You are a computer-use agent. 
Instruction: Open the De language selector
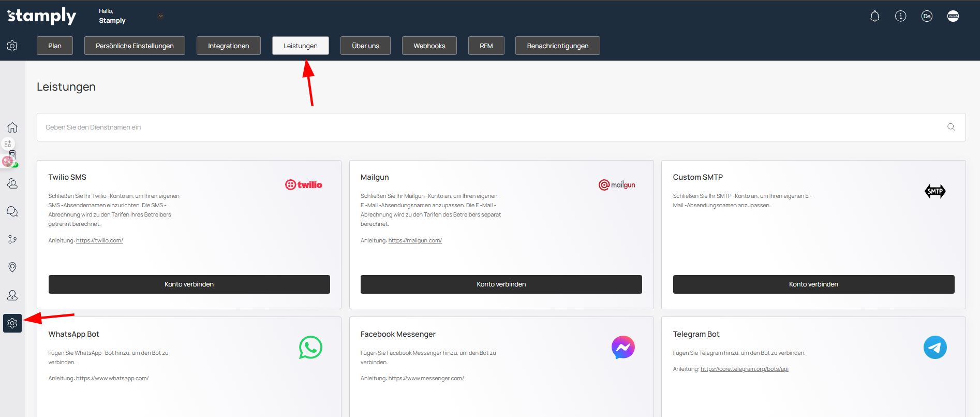[926, 17]
